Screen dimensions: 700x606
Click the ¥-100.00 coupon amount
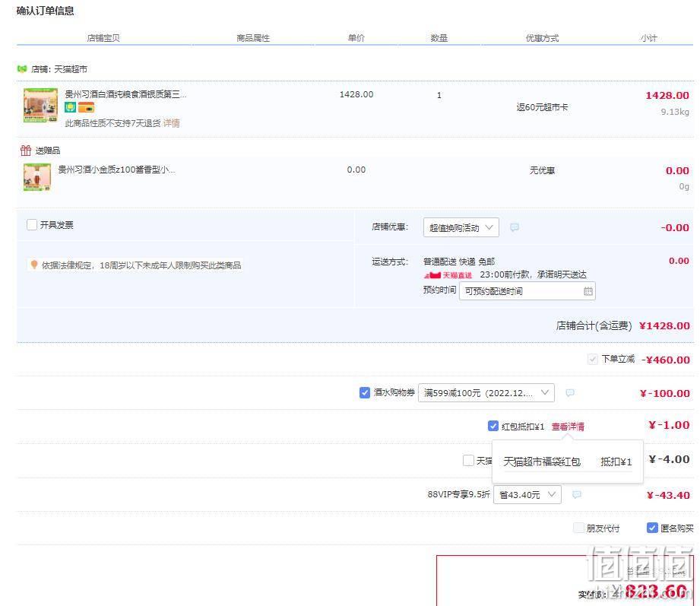(665, 393)
